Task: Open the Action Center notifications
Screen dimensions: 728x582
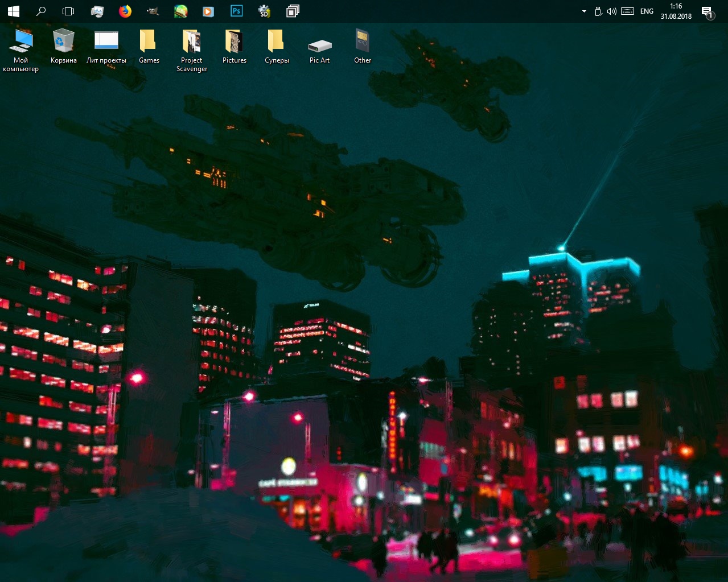Action: click(x=708, y=12)
